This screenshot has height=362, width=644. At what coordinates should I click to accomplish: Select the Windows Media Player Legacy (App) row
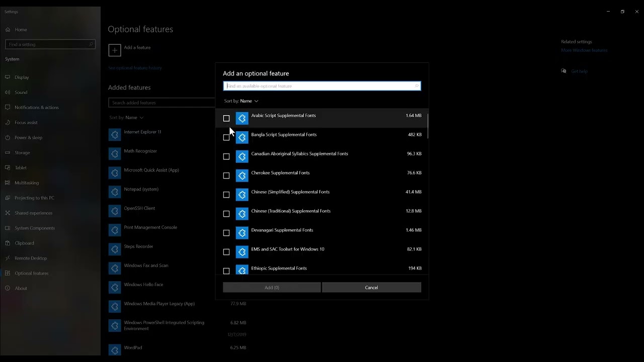(177, 307)
